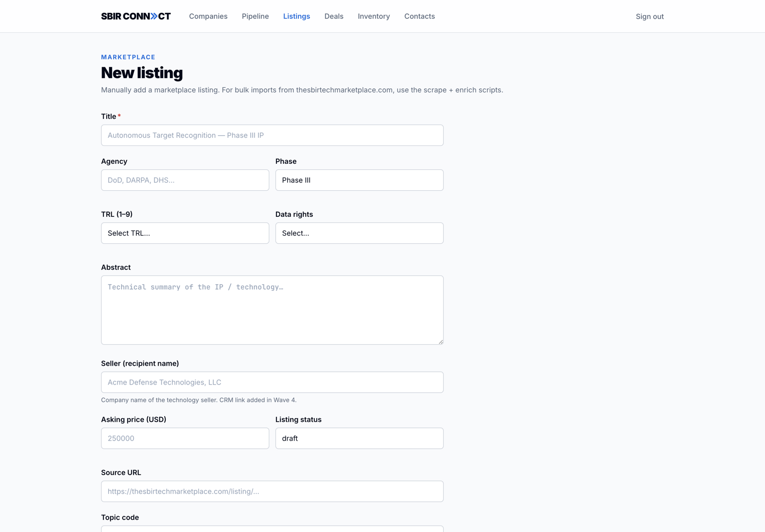This screenshot has width=765, height=532.
Task: Click the Asking price input
Action: pos(185,438)
